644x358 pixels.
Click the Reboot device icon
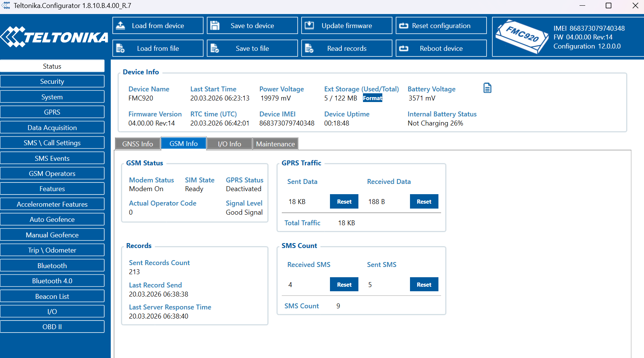(x=404, y=48)
